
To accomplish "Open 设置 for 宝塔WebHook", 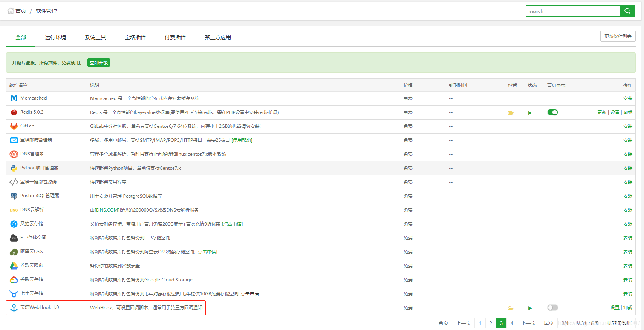I will click(x=615, y=308).
